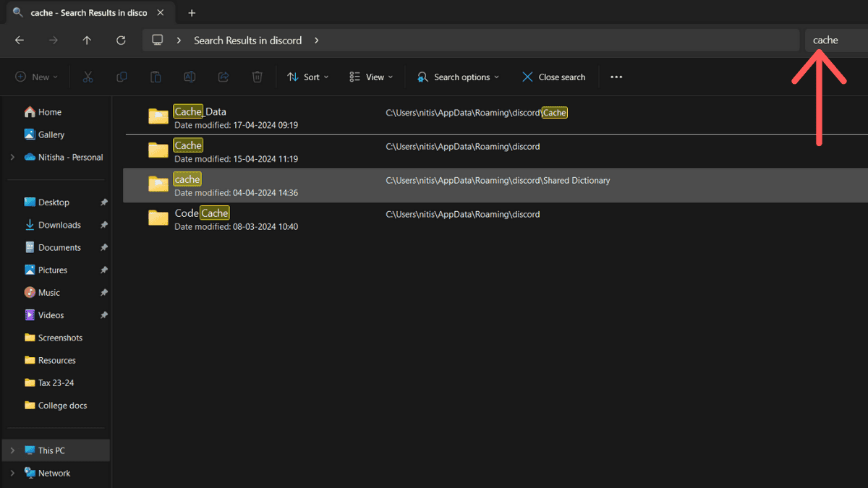Go up one folder level
Image resolution: width=868 pixels, height=488 pixels.
click(x=87, y=40)
